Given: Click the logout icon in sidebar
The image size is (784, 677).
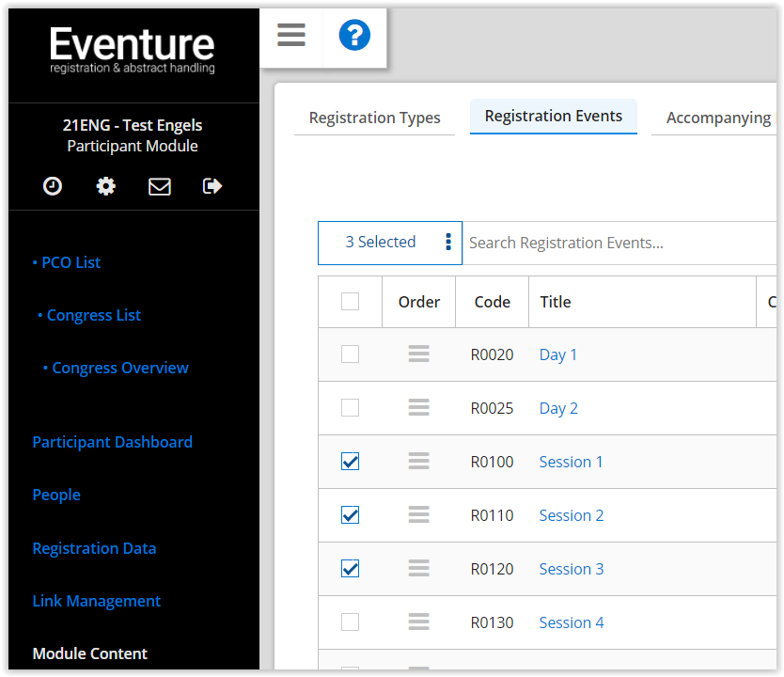Looking at the screenshot, I should (x=212, y=186).
